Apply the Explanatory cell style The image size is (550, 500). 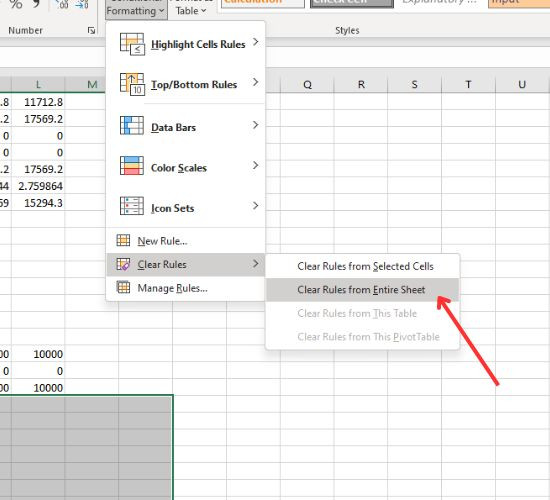coord(441,4)
